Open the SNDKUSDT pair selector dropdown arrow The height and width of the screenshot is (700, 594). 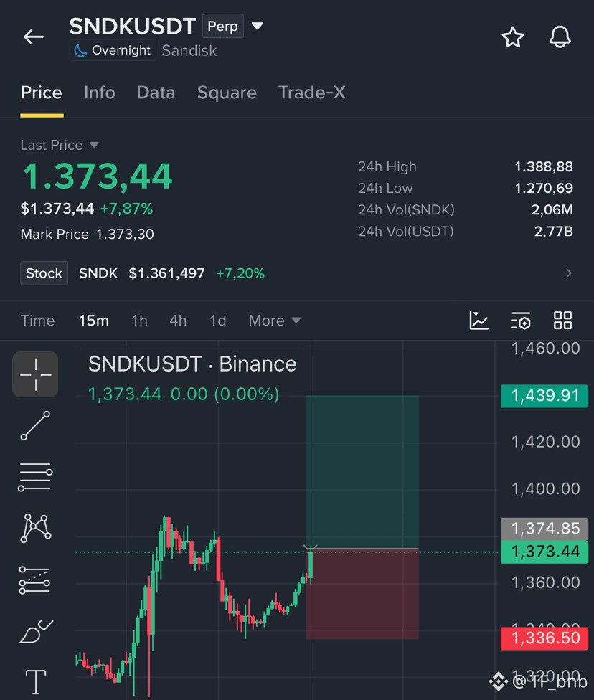tap(258, 26)
